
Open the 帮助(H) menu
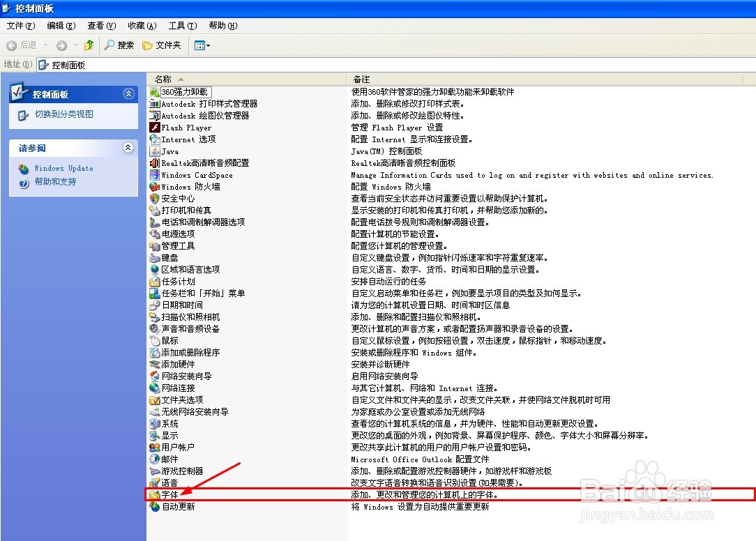coord(223,26)
